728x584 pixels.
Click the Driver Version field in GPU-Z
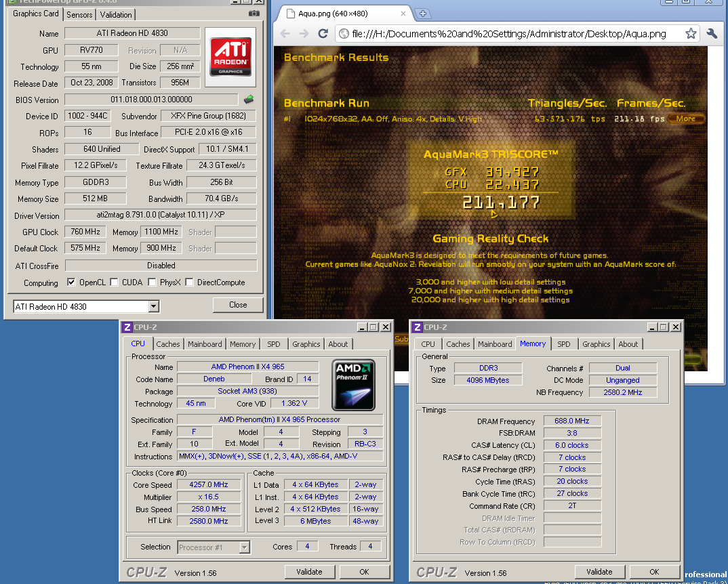point(160,215)
